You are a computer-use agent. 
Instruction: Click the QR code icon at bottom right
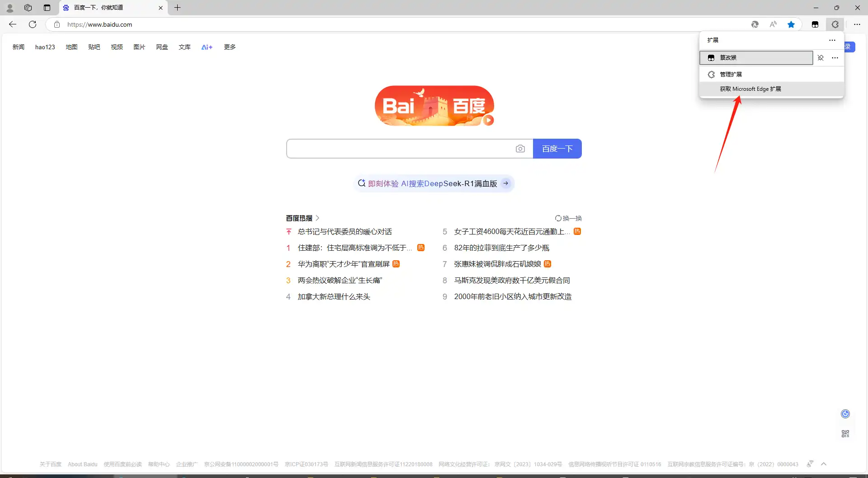pyautogui.click(x=845, y=433)
